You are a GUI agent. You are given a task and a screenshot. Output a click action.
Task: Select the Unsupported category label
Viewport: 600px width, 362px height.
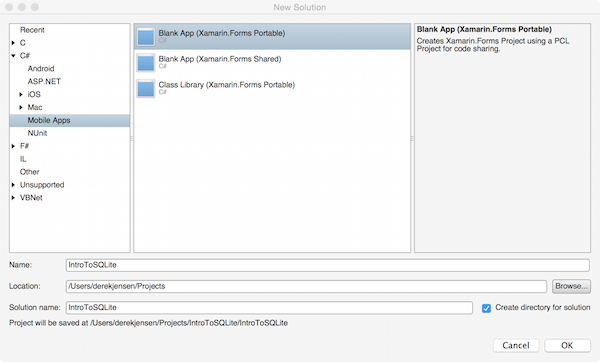coord(42,185)
